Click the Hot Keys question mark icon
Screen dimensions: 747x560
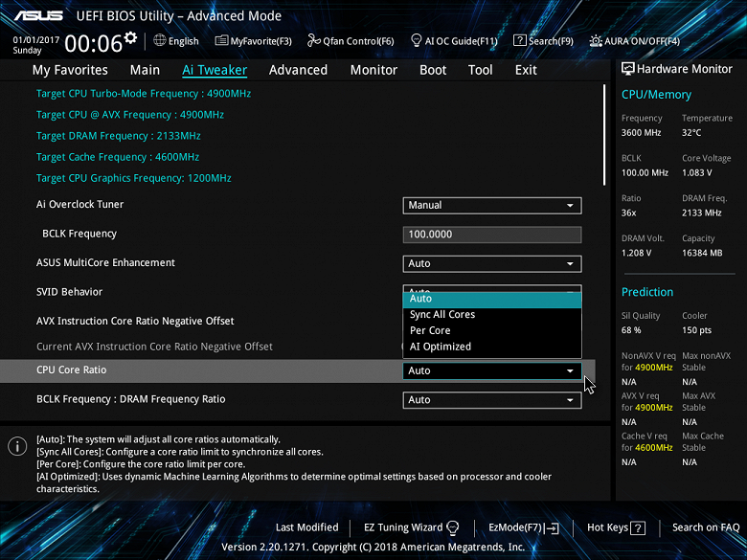(638, 527)
